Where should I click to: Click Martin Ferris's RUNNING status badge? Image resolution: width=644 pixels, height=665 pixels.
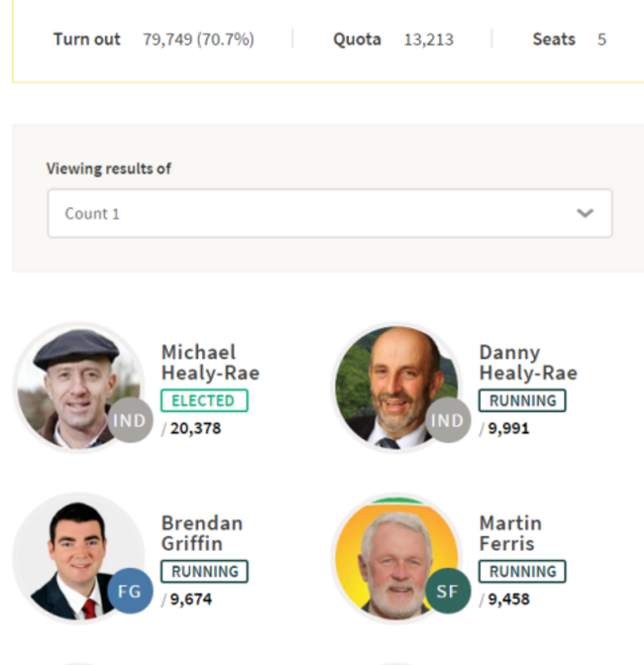[x=522, y=571]
